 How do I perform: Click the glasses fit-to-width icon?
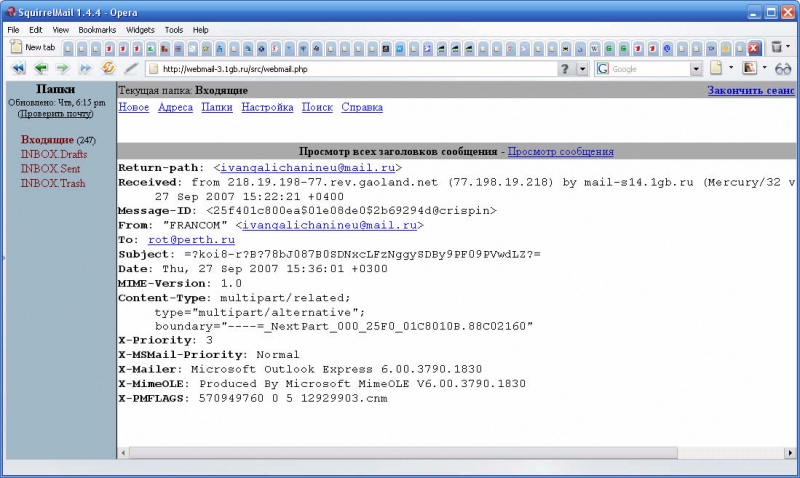783,69
